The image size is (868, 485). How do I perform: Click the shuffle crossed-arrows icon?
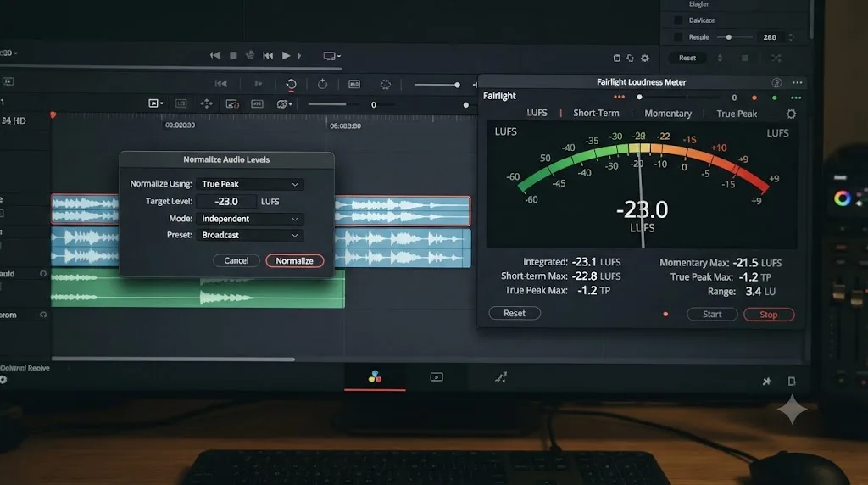[776, 59]
